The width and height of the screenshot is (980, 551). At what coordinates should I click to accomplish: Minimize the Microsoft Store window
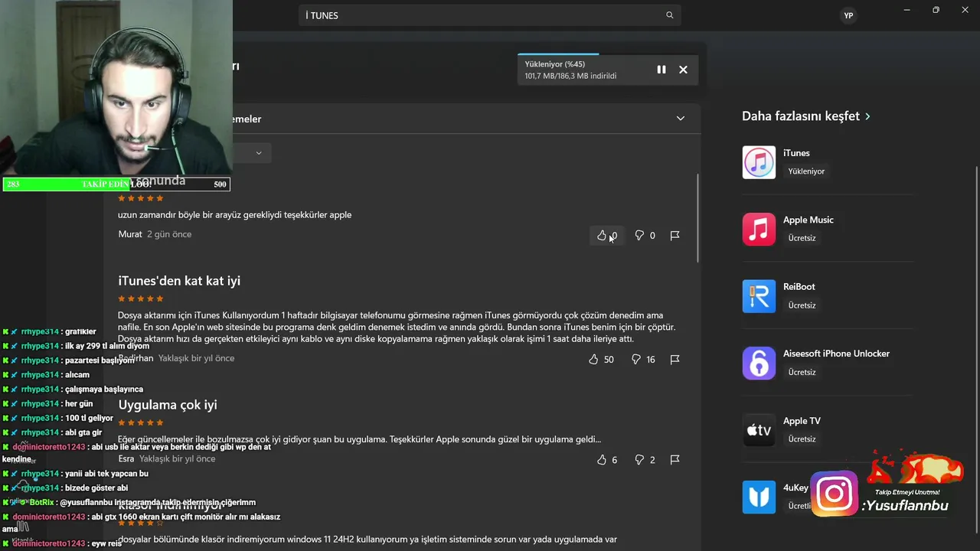[x=906, y=10]
